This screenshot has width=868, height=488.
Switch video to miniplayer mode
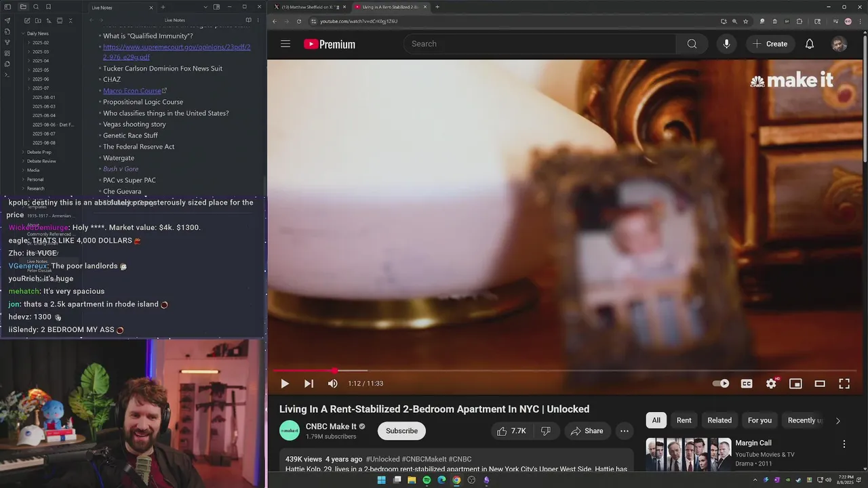795,384
